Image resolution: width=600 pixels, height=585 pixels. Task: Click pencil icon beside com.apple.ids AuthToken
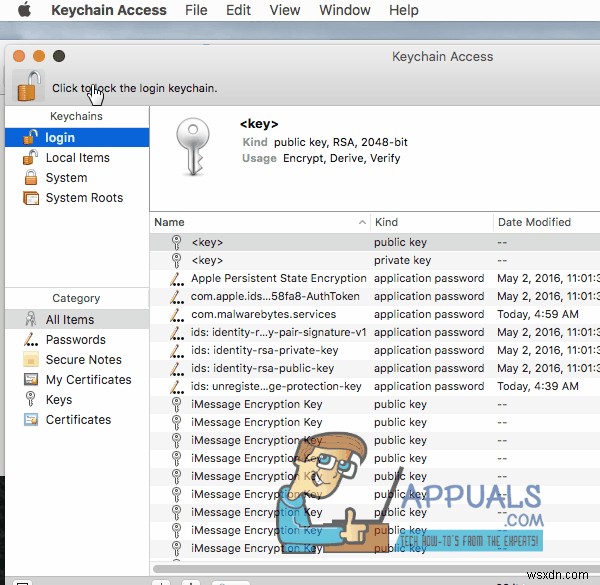click(176, 297)
